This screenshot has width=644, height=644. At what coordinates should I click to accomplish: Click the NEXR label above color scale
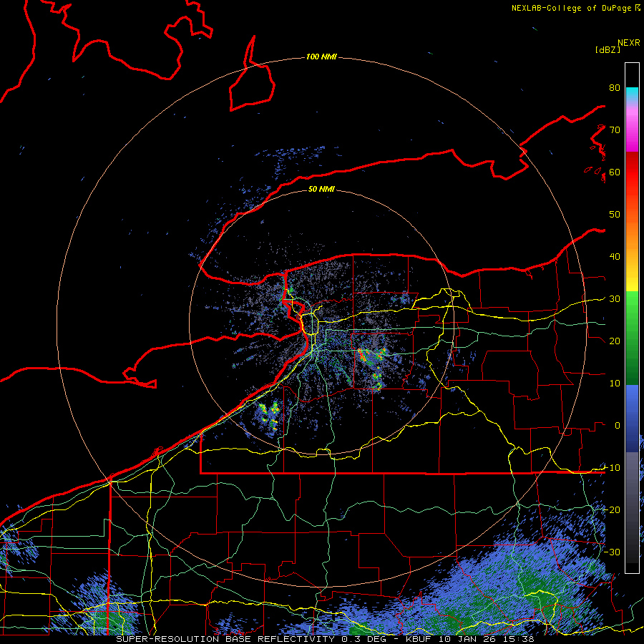[x=629, y=43]
